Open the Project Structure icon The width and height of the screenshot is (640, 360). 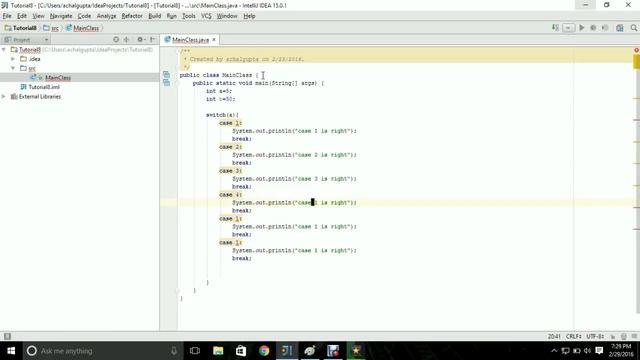tap(620, 28)
